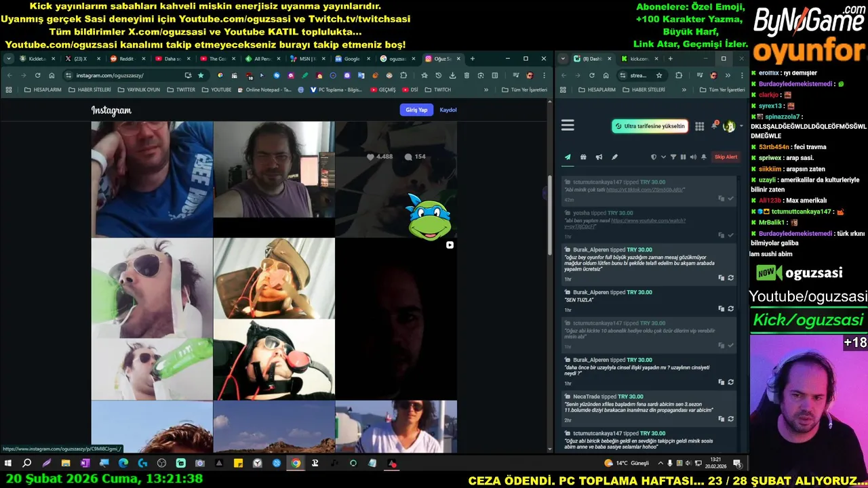Select the paper plane recent events tab

[568, 157]
